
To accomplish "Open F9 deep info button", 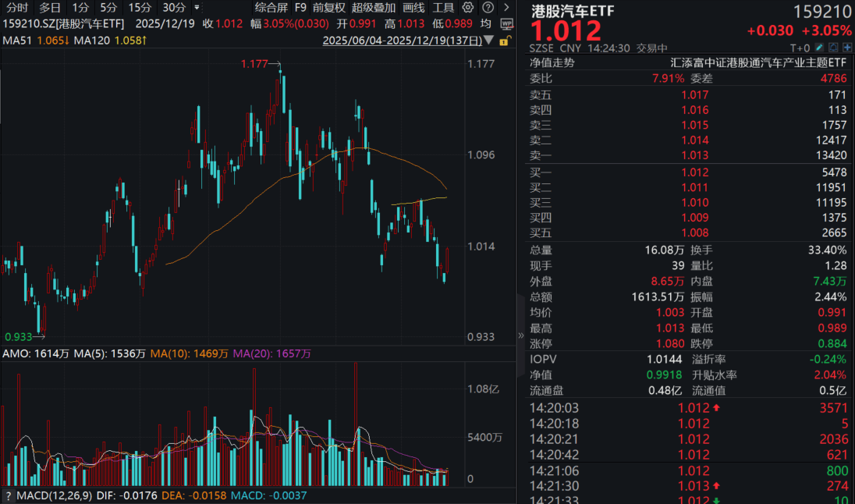I will point(300,8).
